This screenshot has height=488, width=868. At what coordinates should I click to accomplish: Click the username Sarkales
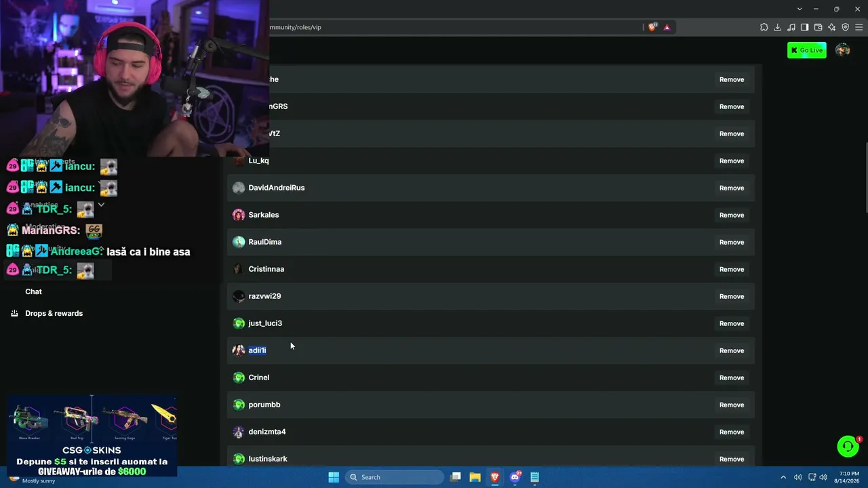(x=264, y=215)
